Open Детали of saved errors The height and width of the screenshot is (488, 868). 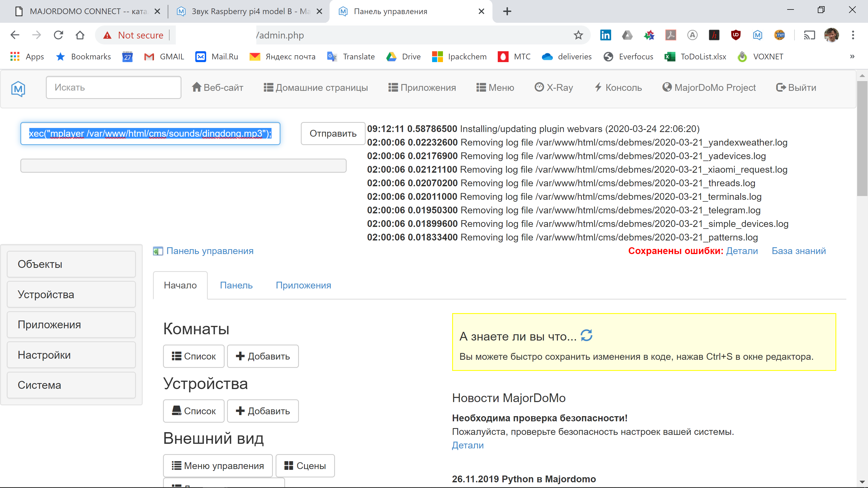click(742, 251)
